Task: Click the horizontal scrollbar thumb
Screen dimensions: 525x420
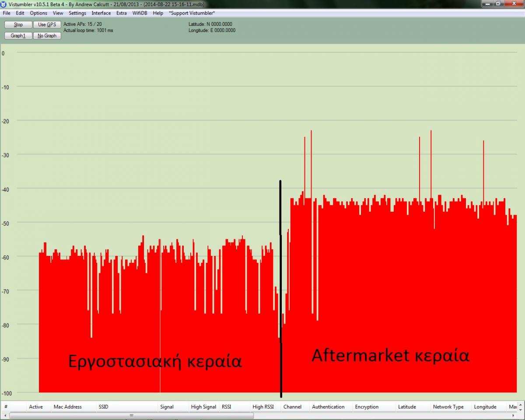Action: tap(131, 416)
